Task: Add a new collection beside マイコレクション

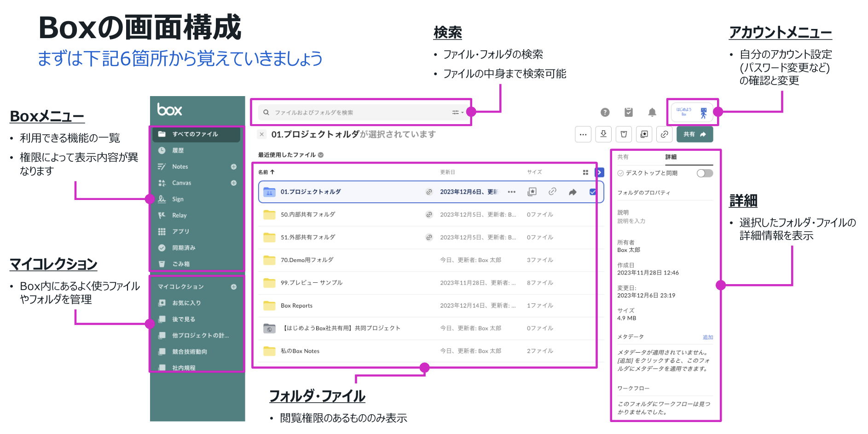Action: [x=234, y=287]
